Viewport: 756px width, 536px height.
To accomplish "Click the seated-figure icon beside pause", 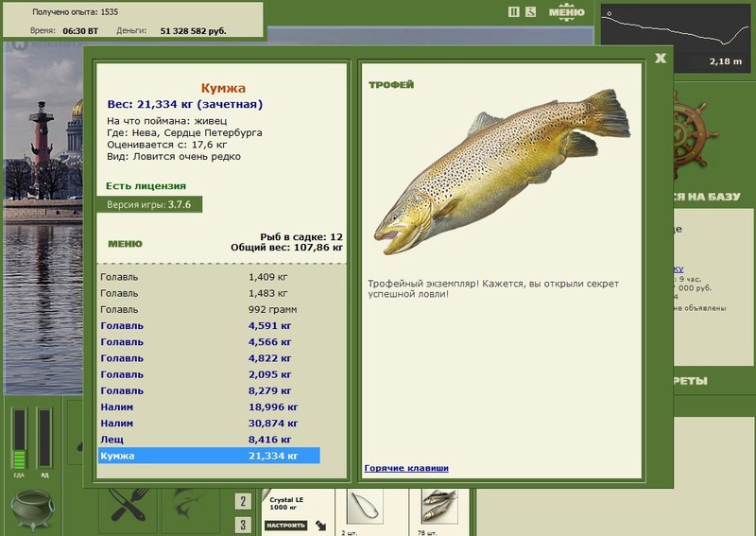I will click(530, 12).
